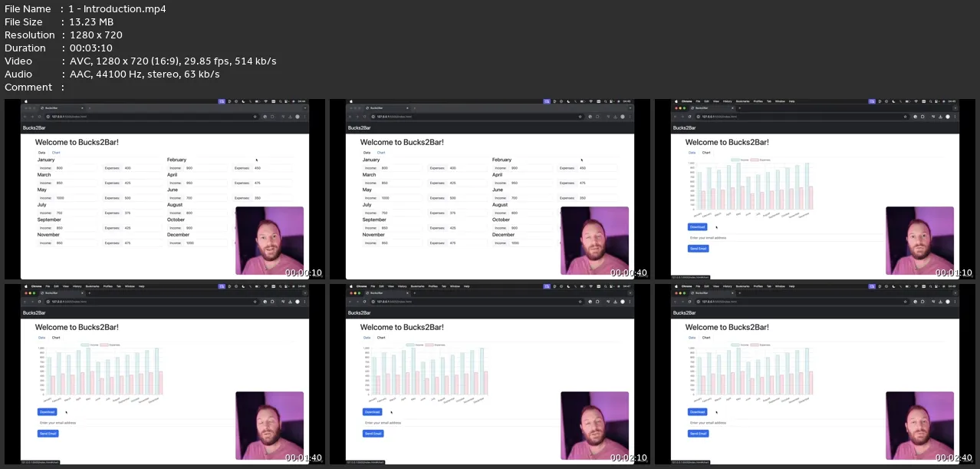This screenshot has height=469, width=980.
Task: Click the webcam overlay in the 00:00:10 thumbnail
Action: (x=269, y=240)
